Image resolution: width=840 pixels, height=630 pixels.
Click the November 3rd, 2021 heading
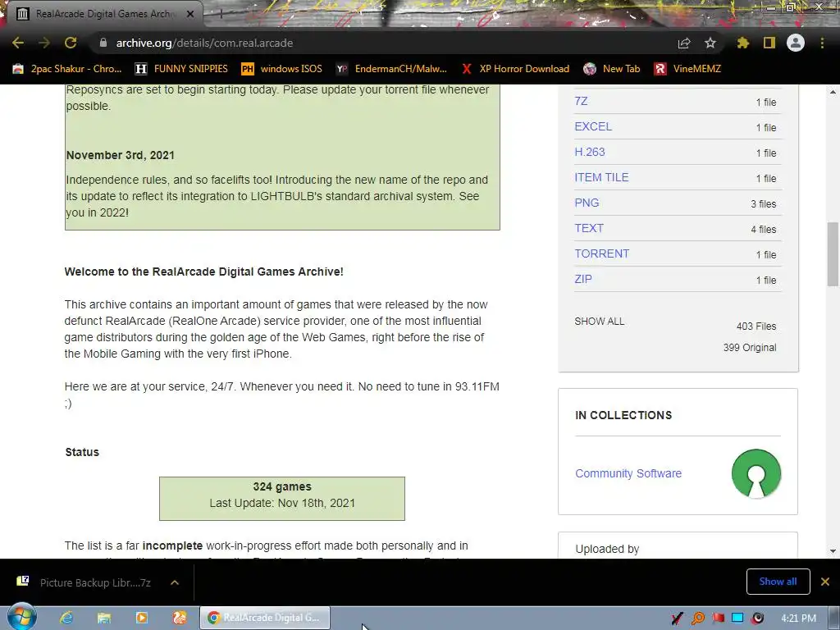(x=120, y=155)
